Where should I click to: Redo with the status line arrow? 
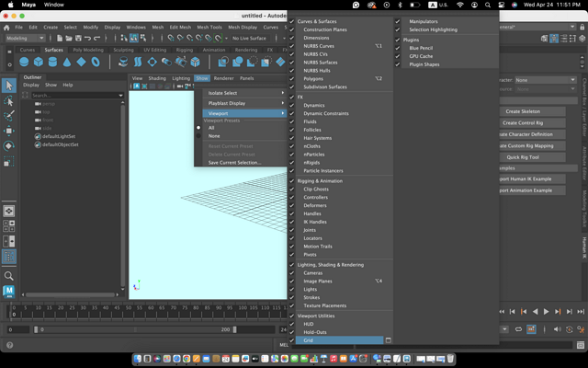click(96, 38)
